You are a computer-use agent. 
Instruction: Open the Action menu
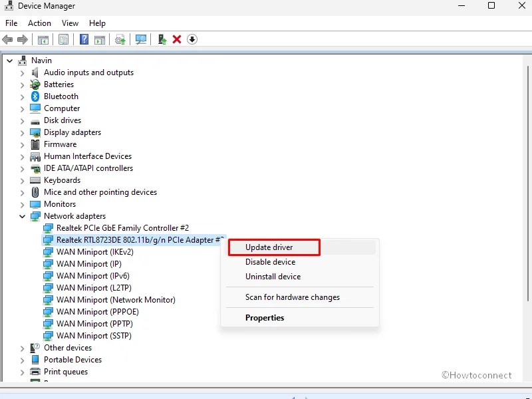39,23
